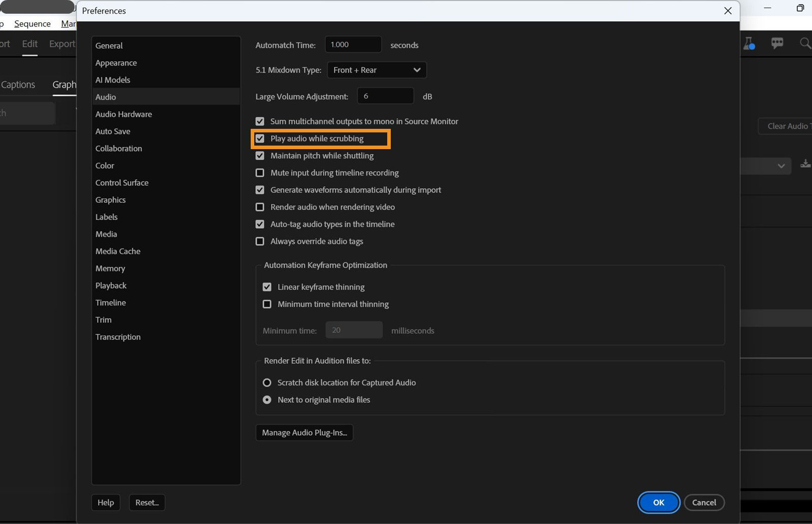
Task: Uncheck Play audio while scrubbing
Action: (x=260, y=138)
